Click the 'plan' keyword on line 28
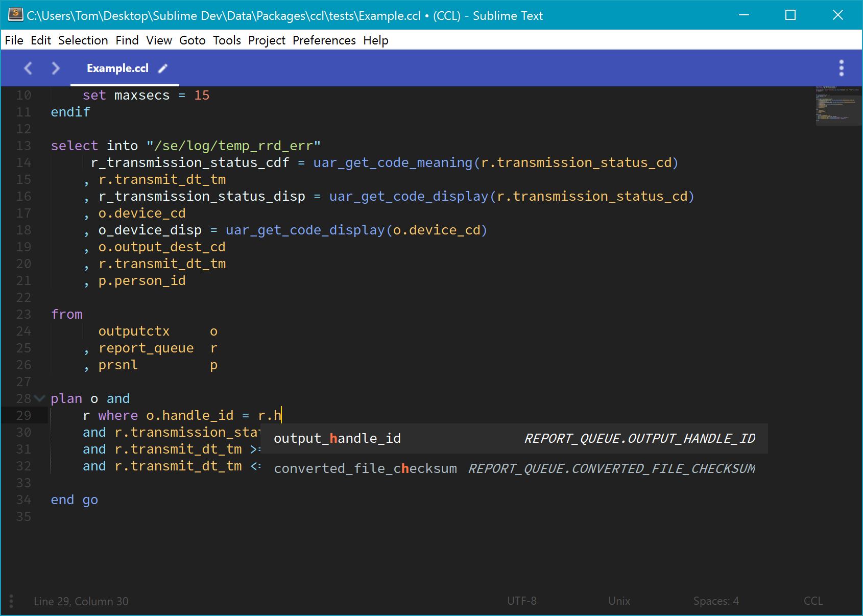 [x=66, y=399]
